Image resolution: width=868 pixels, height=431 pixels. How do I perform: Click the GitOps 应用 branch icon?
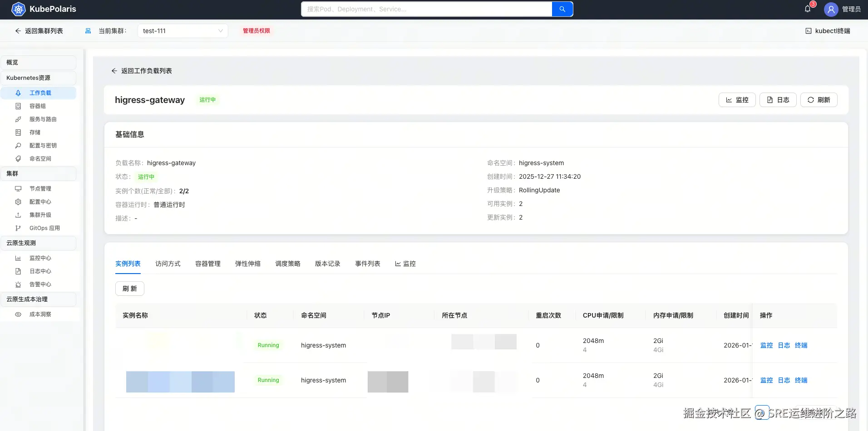tap(18, 228)
